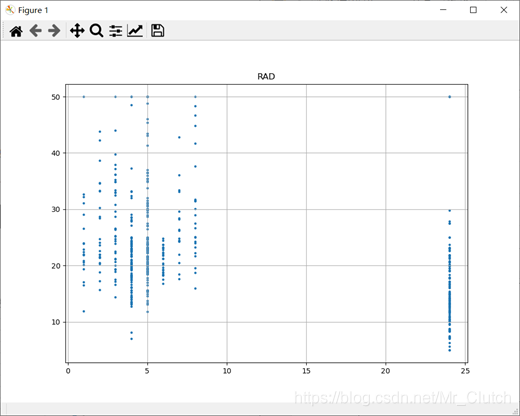The width and height of the screenshot is (520, 416).
Task: Activate the Pan axes tool
Action: (77, 31)
